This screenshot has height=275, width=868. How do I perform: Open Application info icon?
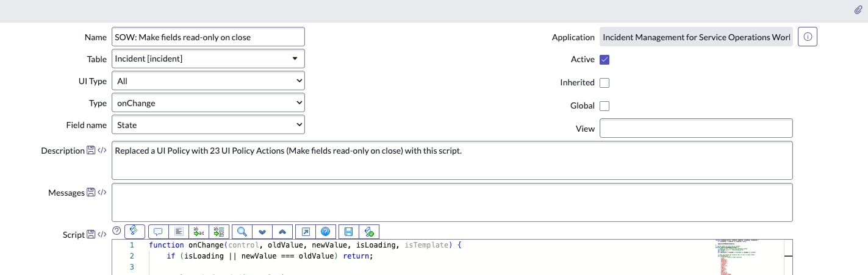pos(808,37)
